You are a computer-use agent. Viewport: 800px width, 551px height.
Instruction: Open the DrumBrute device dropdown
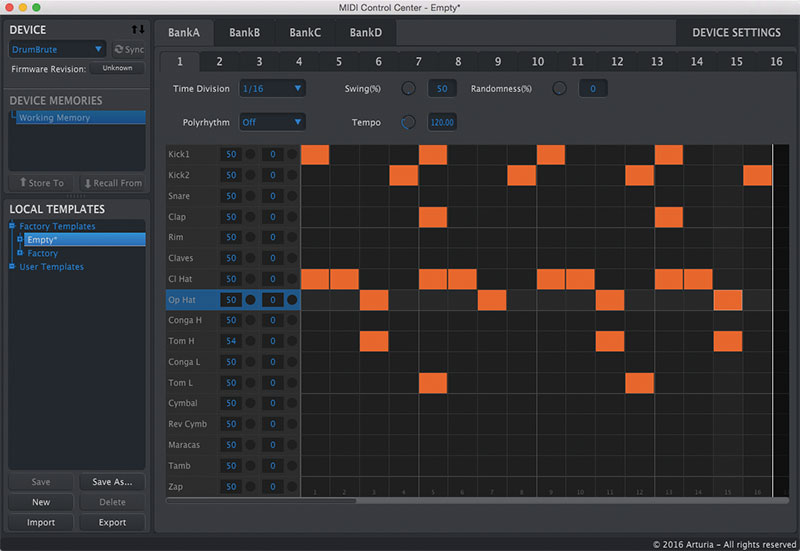tap(57, 49)
